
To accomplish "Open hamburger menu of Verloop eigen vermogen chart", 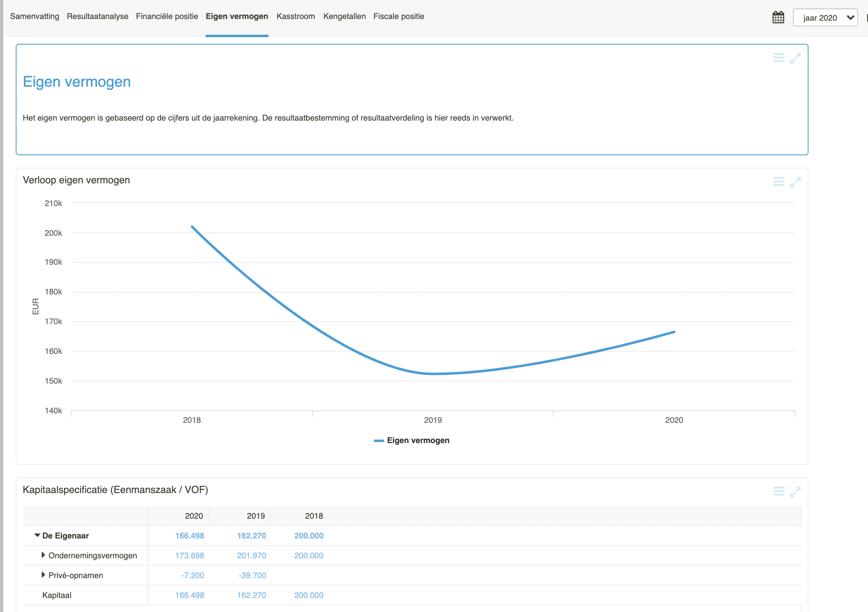I will tap(779, 182).
